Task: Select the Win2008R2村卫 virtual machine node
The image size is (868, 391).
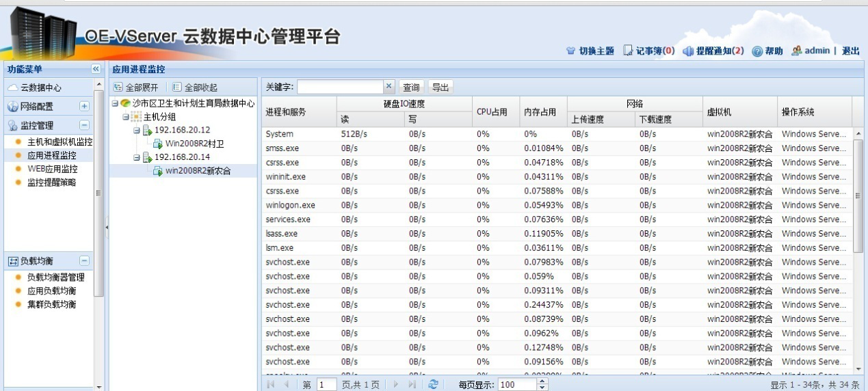Action: pyautogui.click(x=194, y=144)
